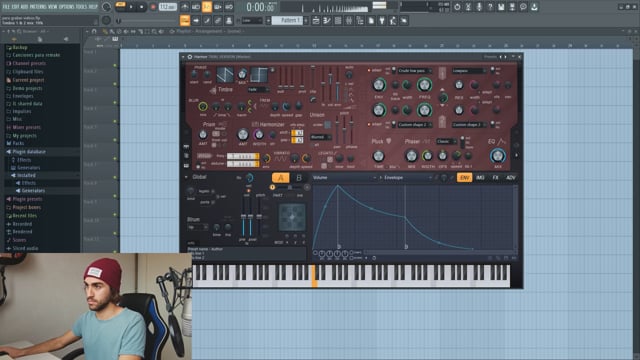
Task: Open the FILE menu
Action: click(x=7, y=7)
